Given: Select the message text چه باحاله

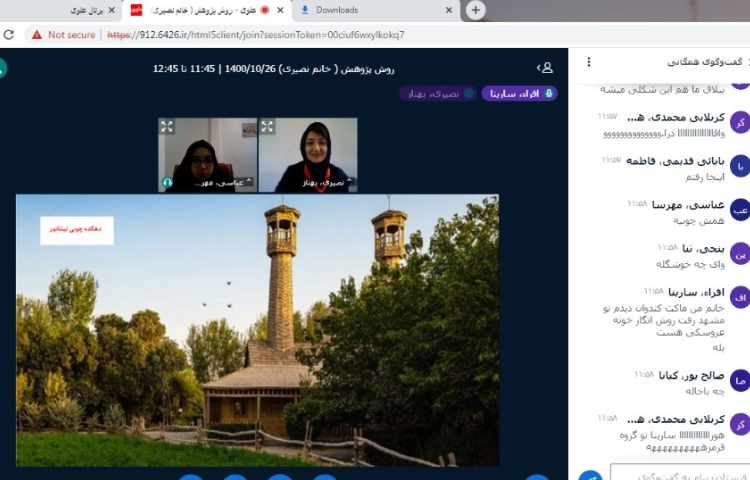Looking at the screenshot, I should (705, 392).
